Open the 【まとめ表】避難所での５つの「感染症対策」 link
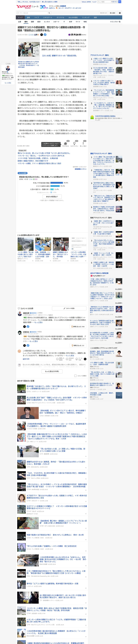 pyautogui.click(x=59, y=56)
